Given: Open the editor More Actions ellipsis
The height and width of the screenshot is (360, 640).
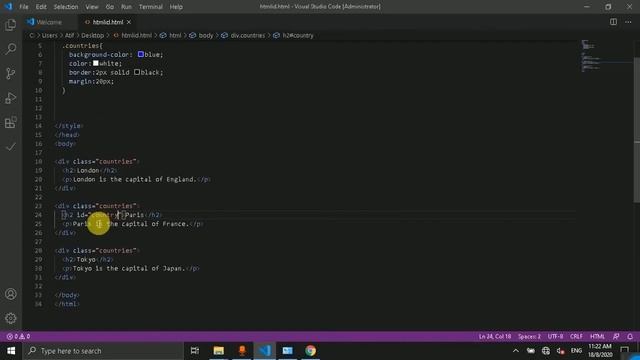Looking at the screenshot, I should (x=628, y=22).
